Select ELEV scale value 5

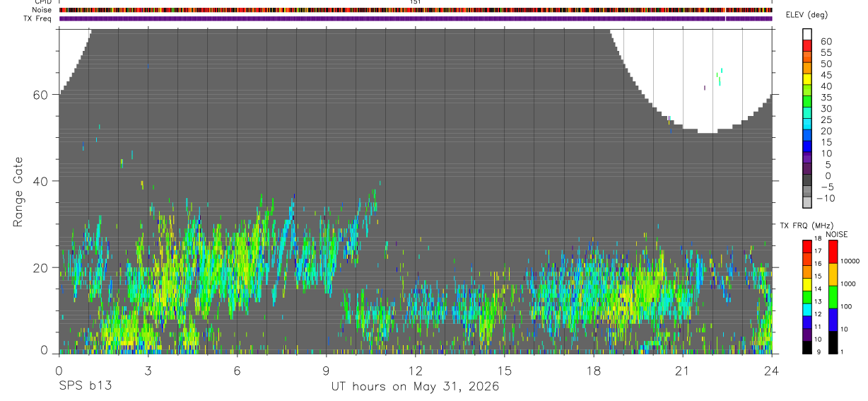pos(829,165)
